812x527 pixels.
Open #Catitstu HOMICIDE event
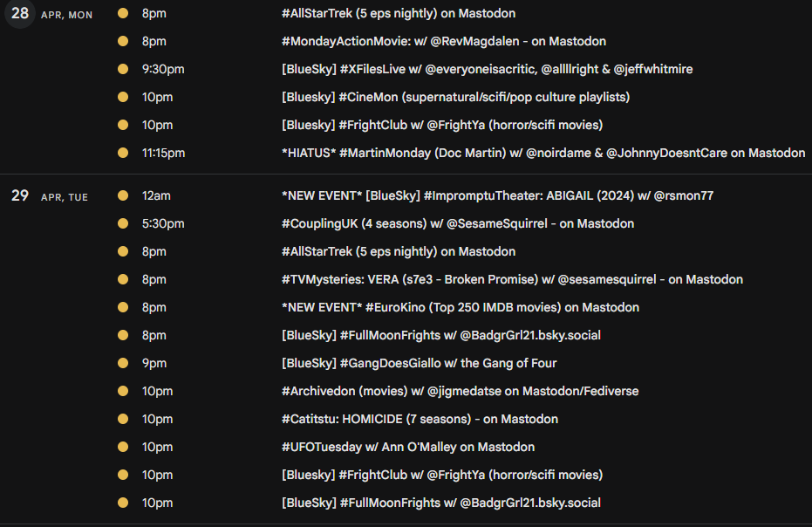pos(420,420)
